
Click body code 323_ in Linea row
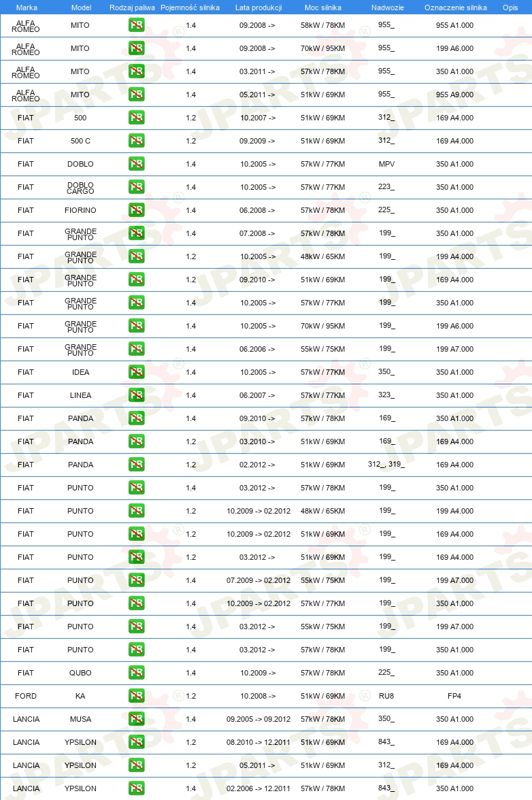pos(386,395)
